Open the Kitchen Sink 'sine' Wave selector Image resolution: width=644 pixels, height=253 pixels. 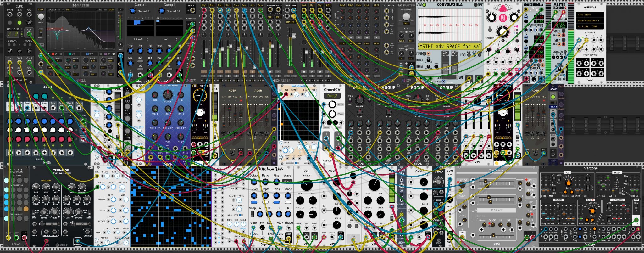[287, 181]
